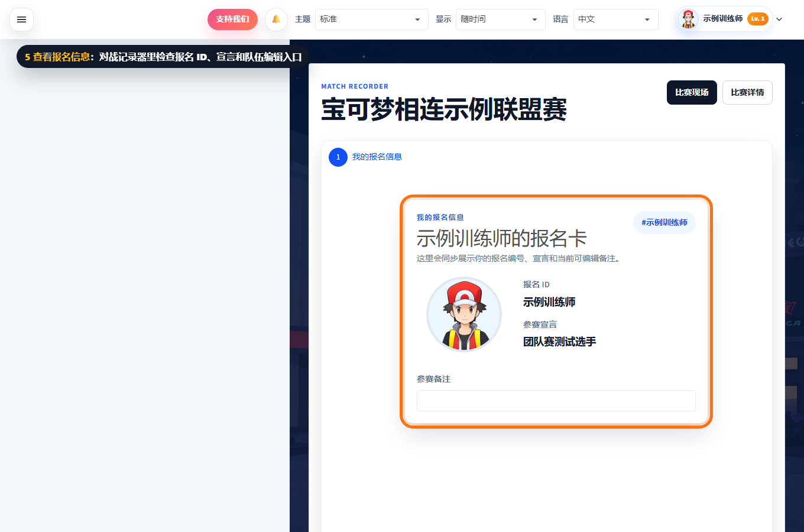Click the 宝可梦相连示例联盟赛 title

[443, 109]
